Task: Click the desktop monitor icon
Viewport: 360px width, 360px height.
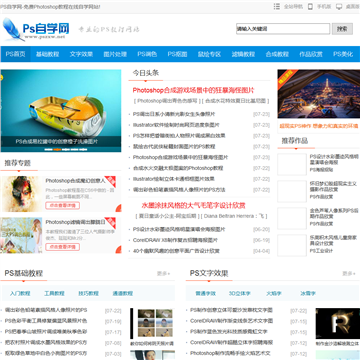Action: point(339,7)
